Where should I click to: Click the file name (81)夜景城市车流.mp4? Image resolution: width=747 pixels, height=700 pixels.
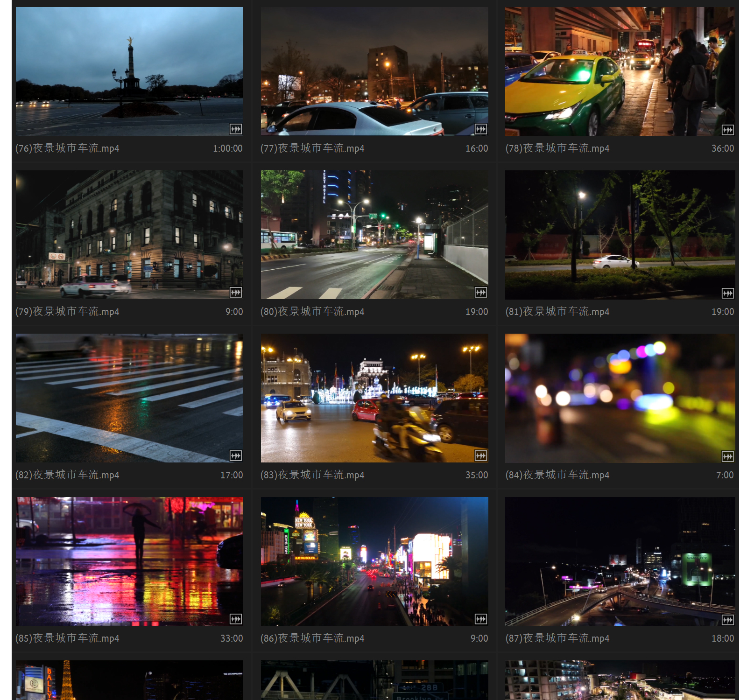[557, 312]
